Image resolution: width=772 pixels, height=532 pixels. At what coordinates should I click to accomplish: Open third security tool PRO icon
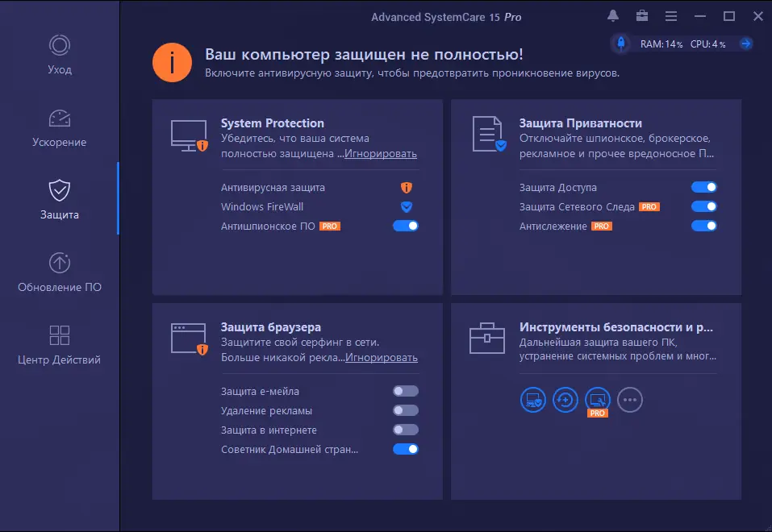(598, 400)
